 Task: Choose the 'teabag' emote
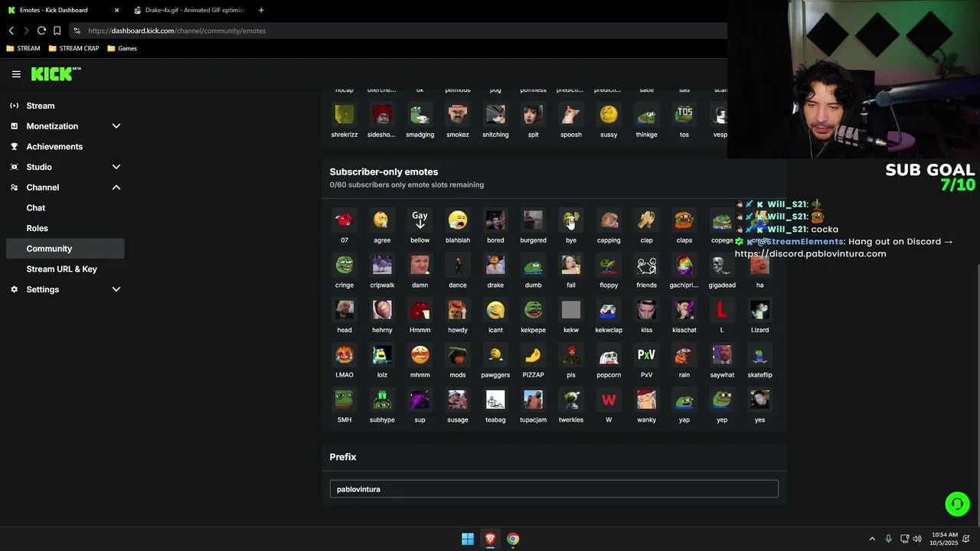point(495,400)
